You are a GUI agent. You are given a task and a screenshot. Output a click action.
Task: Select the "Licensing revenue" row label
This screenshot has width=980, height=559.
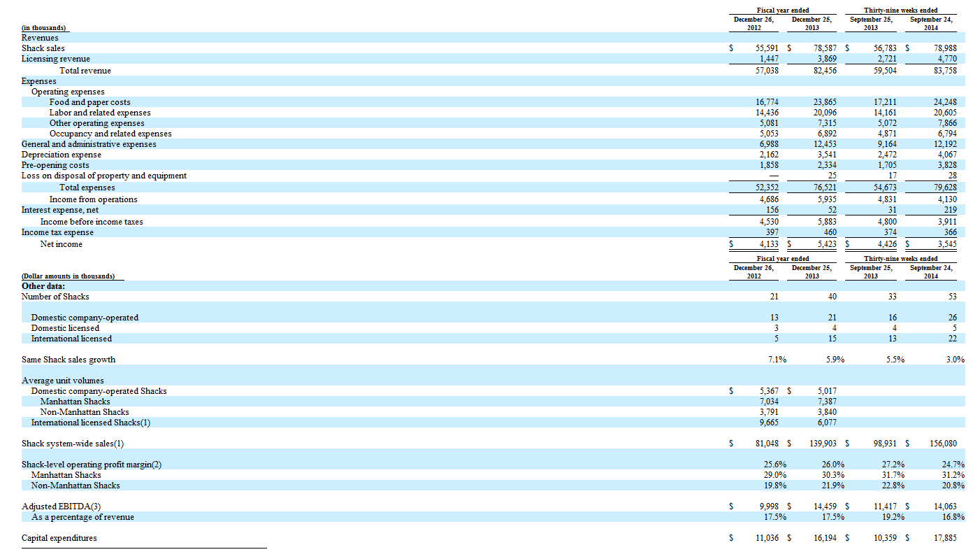click(56, 59)
